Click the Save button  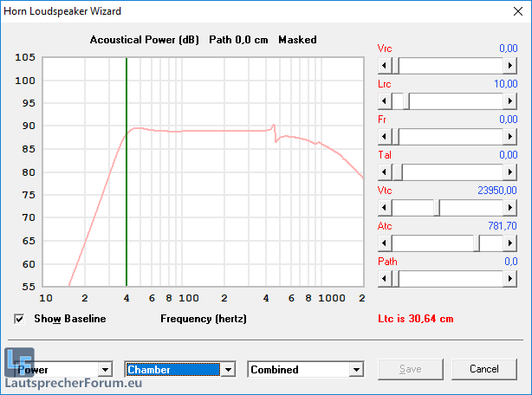[410, 369]
